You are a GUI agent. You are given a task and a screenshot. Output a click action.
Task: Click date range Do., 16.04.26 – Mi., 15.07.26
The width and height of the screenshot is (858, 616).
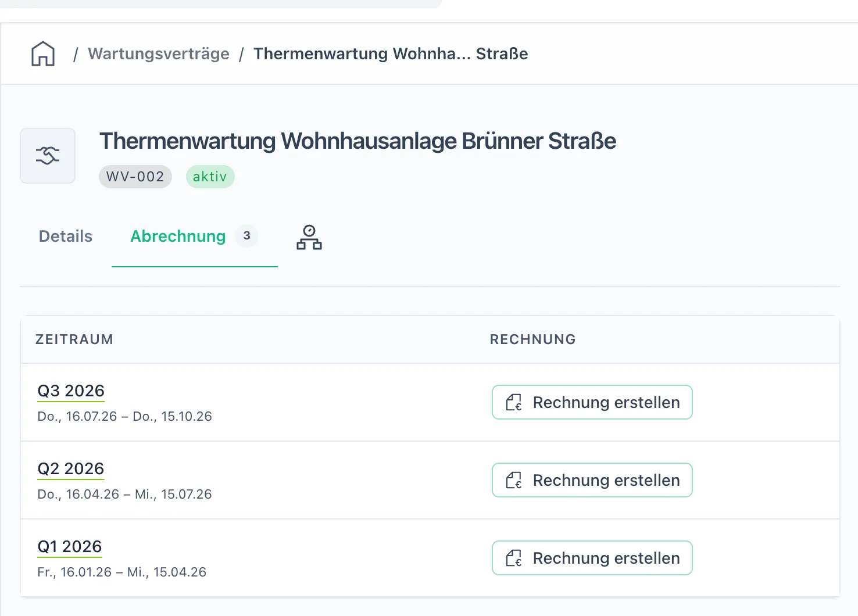(125, 495)
